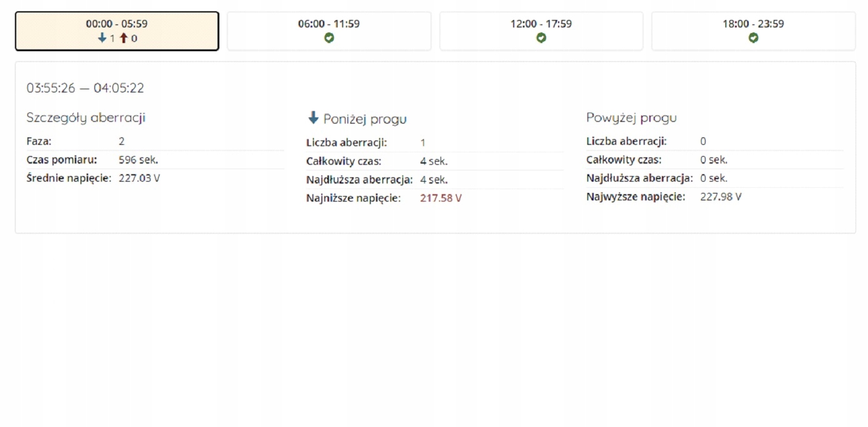Click green checkmark under 18:00 - 23:59
The width and height of the screenshot is (868, 427).
(753, 38)
